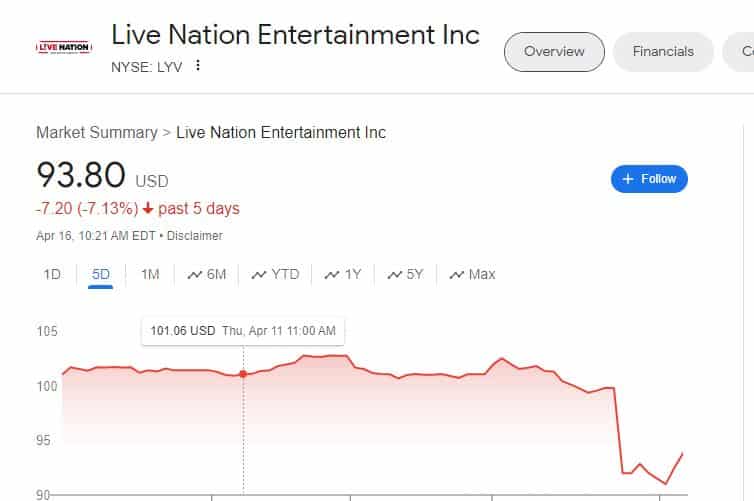Click the trend icon next to 5Y
Screen dimensions: 754x501
pos(394,275)
